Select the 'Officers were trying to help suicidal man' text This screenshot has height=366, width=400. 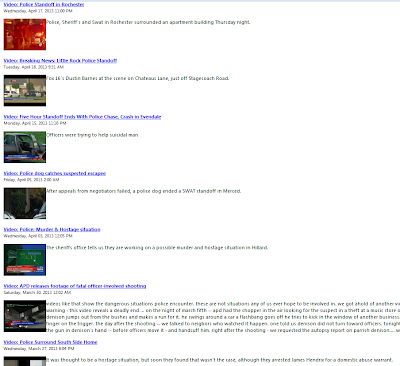point(92,135)
